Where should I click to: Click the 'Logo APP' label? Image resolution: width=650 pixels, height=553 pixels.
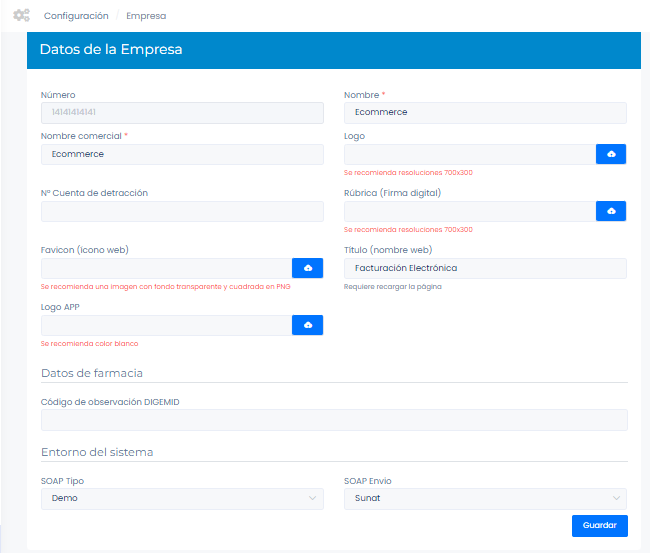pos(60,307)
